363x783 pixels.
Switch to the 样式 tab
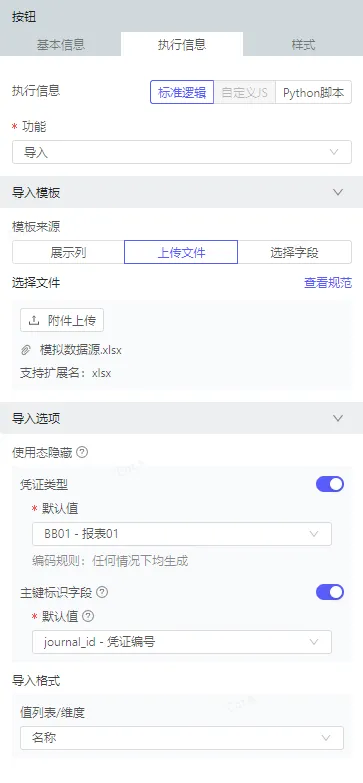303,44
